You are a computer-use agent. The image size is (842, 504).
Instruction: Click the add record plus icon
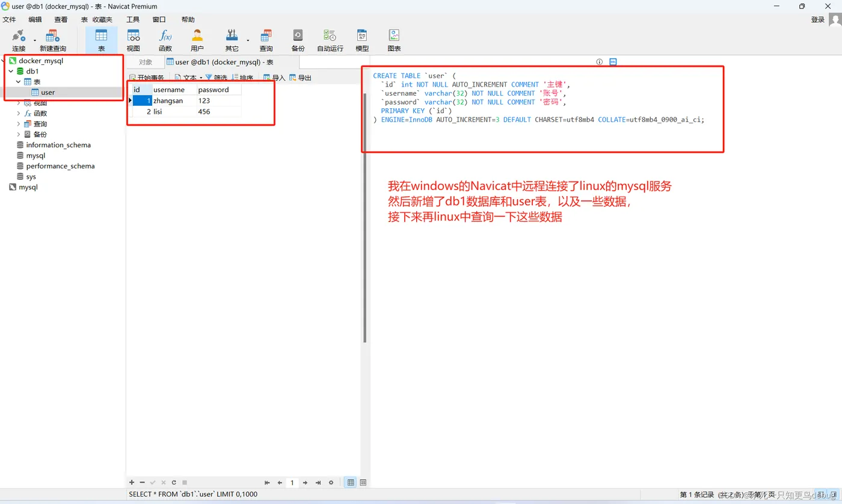click(x=132, y=482)
